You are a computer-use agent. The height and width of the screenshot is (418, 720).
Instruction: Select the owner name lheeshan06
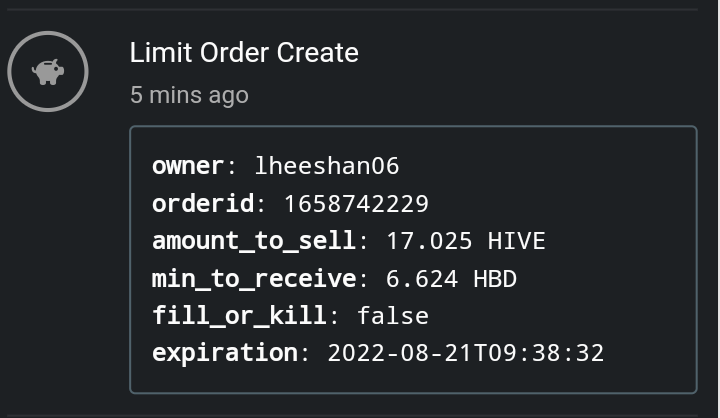[x=327, y=165]
